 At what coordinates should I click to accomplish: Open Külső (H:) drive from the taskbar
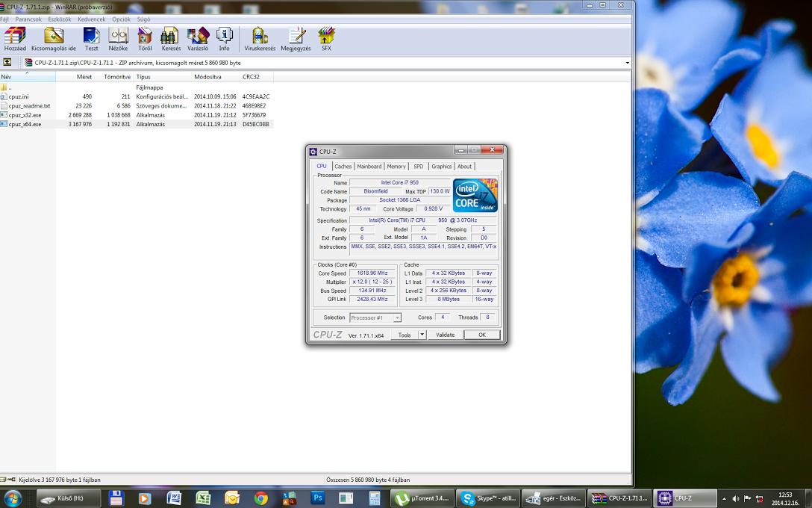(69, 499)
